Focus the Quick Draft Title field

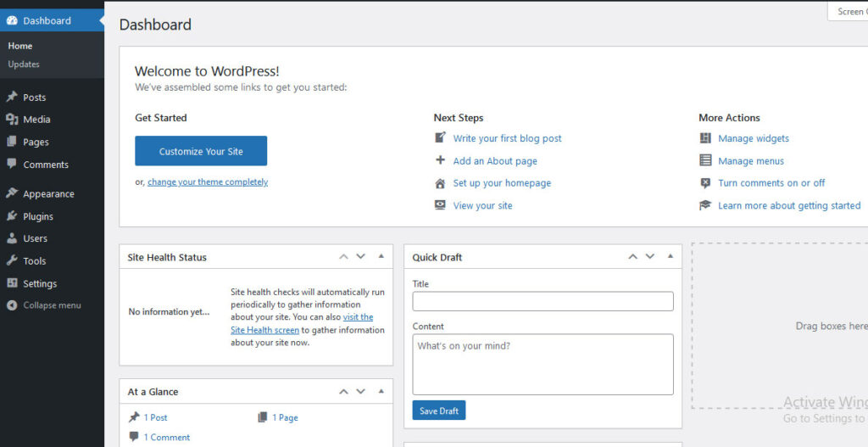click(542, 301)
